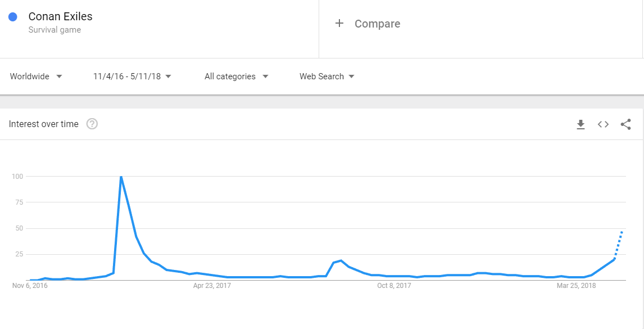Click the Apr 23, 2017 axis label
644x329 pixels.
(212, 285)
